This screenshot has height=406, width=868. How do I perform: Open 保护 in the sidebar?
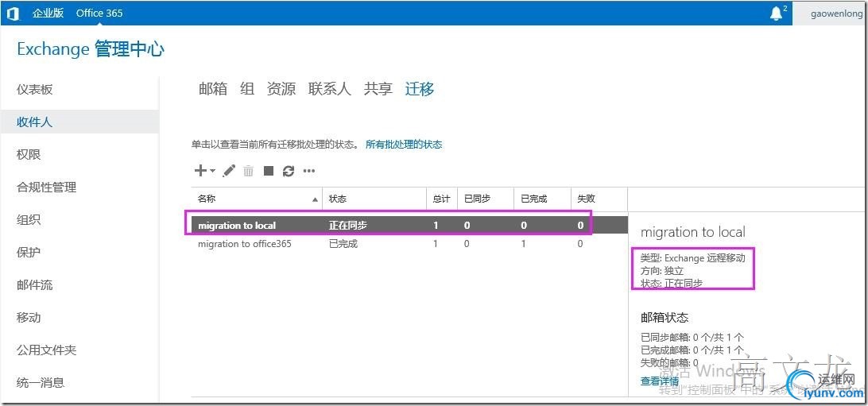29,253
